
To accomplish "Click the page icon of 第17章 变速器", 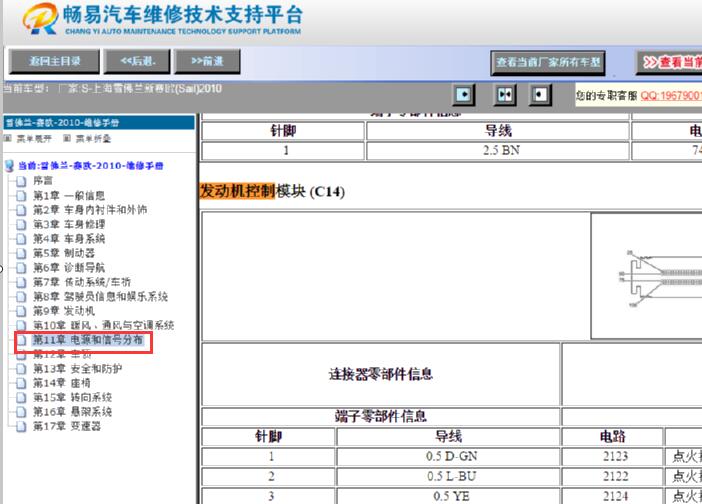I will coord(21,426).
